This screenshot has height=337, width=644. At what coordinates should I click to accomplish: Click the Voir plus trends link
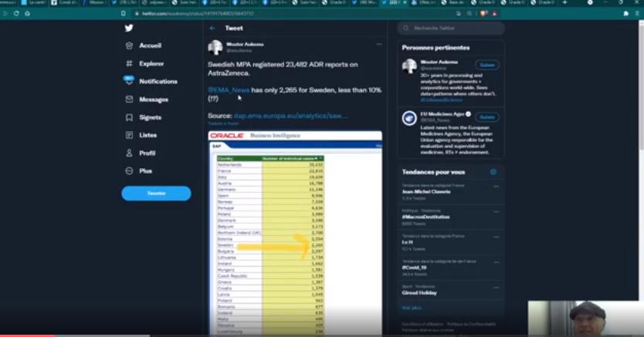tap(412, 308)
